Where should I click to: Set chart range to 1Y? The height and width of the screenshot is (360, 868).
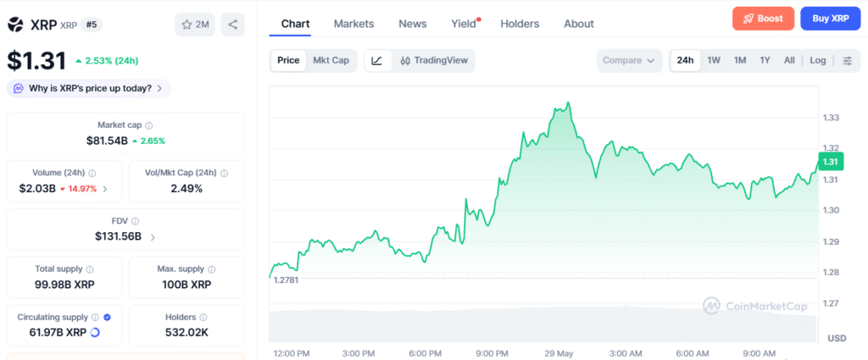pyautogui.click(x=765, y=61)
